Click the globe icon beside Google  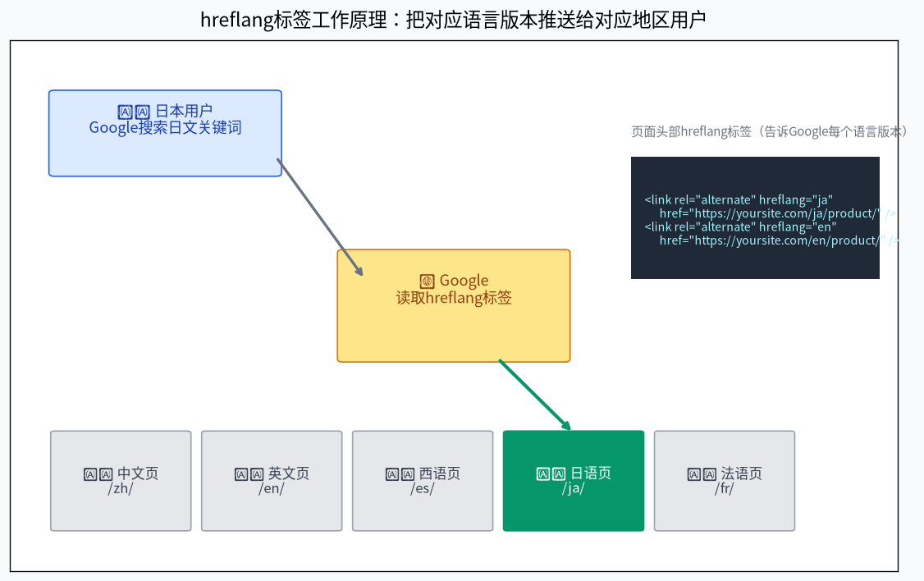click(428, 281)
